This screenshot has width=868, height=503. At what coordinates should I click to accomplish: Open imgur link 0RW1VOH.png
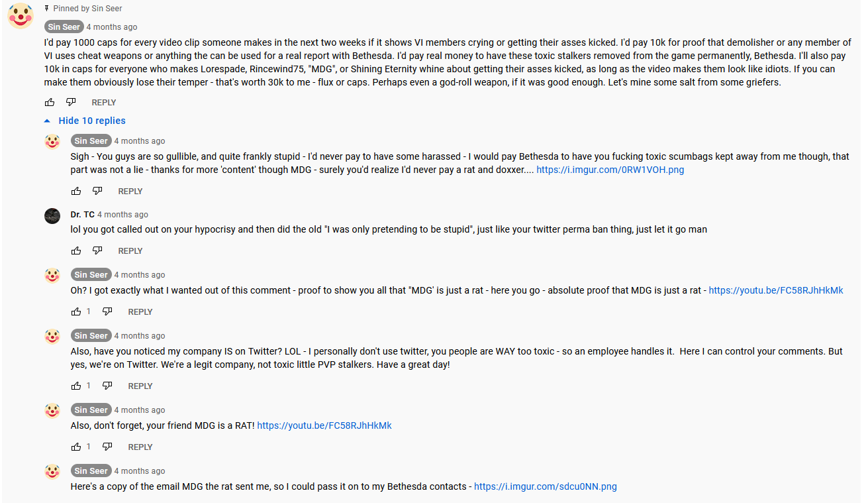(610, 170)
